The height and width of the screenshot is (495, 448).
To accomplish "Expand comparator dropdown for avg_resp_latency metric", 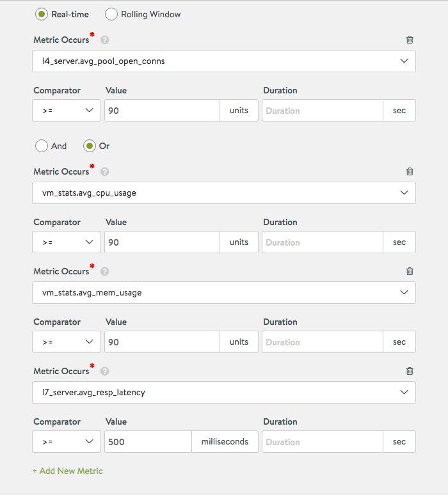I will click(x=67, y=441).
